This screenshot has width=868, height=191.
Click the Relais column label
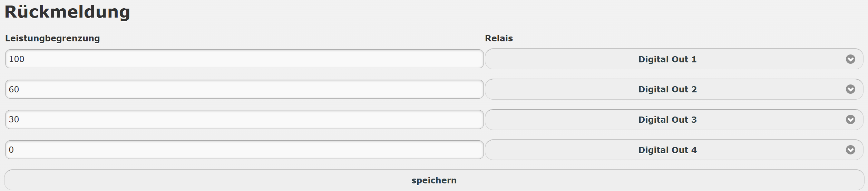(x=499, y=38)
